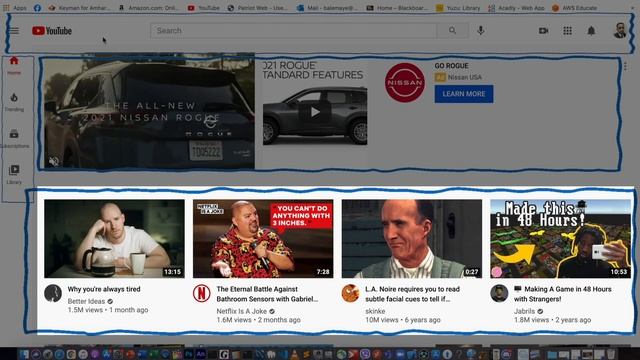Viewport: 640px width, 360px height.
Task: Click 'Making A Game in 48 Hours' title
Action: [x=563, y=294]
